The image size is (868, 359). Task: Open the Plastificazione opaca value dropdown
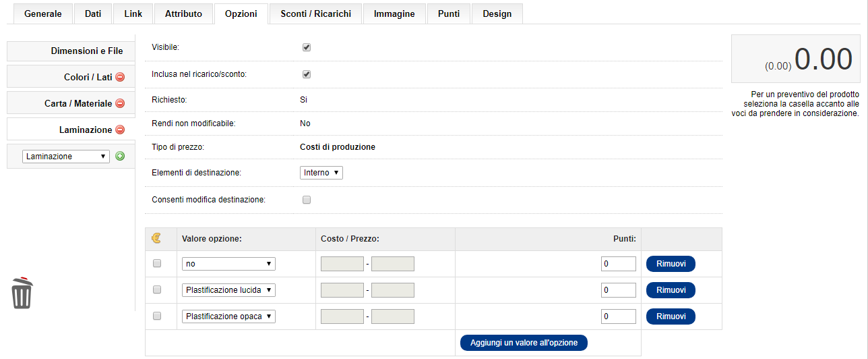(x=229, y=316)
